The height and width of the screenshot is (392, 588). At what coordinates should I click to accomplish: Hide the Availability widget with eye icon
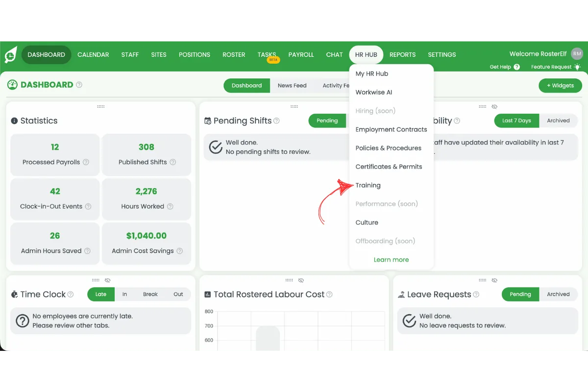coord(494,106)
